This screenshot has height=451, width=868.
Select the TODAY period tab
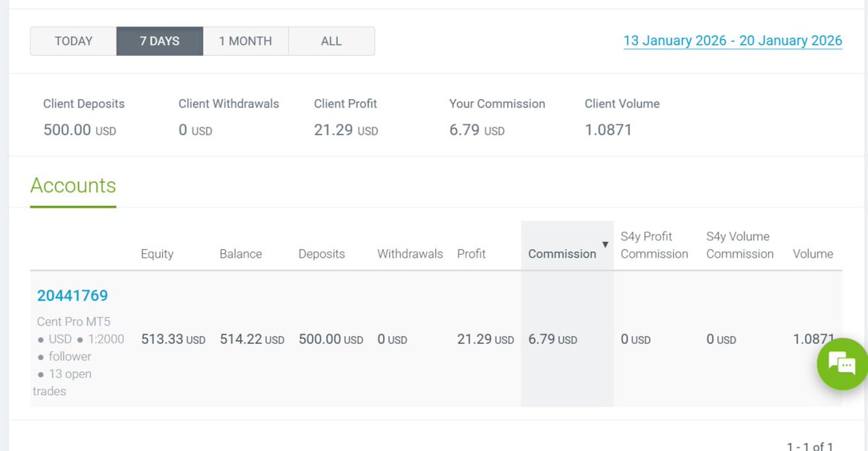(x=73, y=41)
